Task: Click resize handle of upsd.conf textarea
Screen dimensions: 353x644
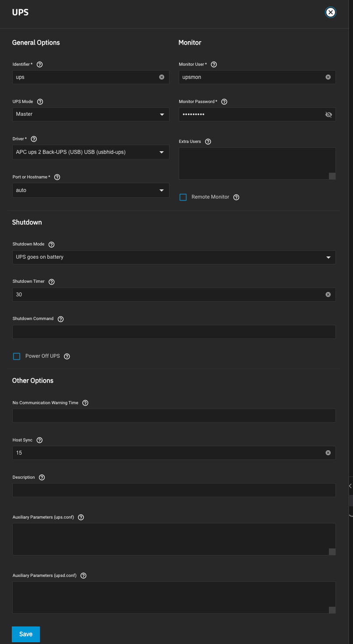Action: point(332,610)
